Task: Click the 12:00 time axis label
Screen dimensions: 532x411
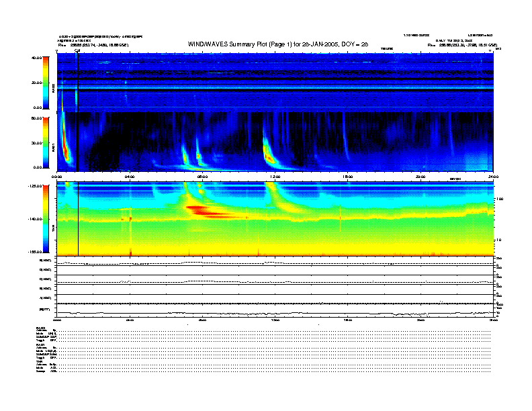Action: click(x=275, y=177)
